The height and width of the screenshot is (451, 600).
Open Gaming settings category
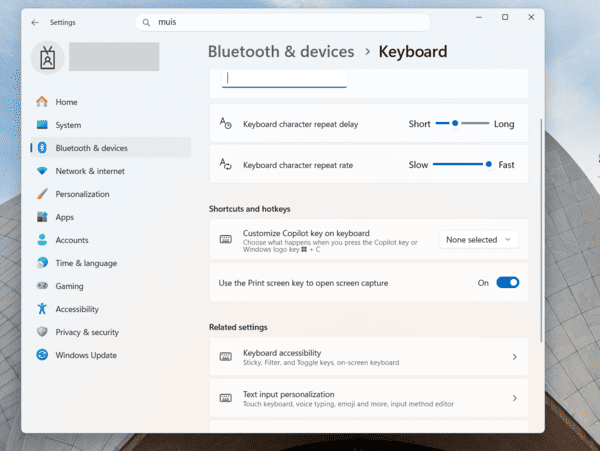tap(110, 286)
